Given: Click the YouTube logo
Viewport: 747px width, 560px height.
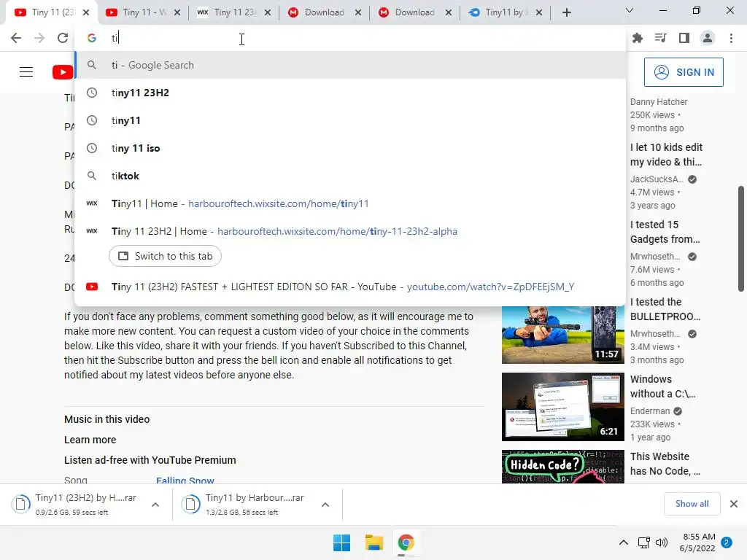Looking at the screenshot, I should tap(63, 72).
